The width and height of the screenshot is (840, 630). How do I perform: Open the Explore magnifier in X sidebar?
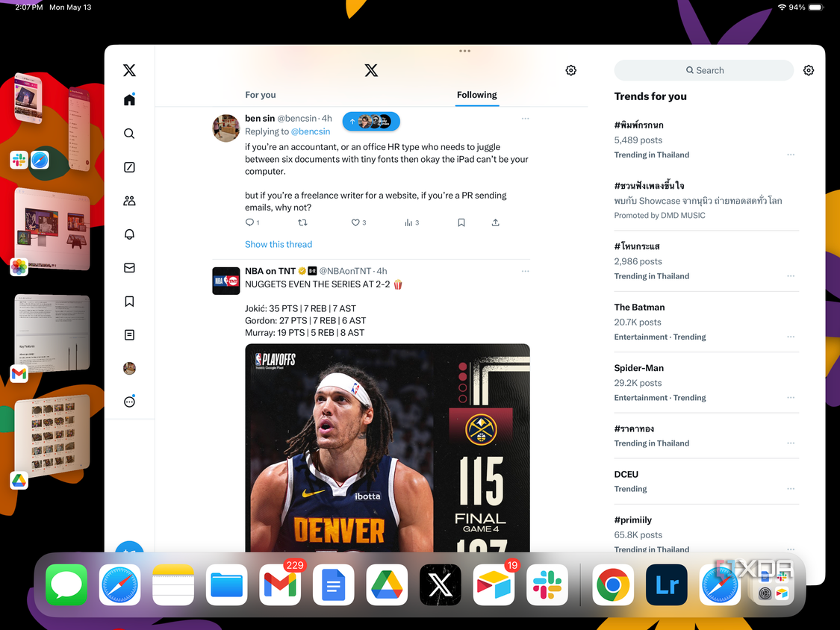click(129, 134)
